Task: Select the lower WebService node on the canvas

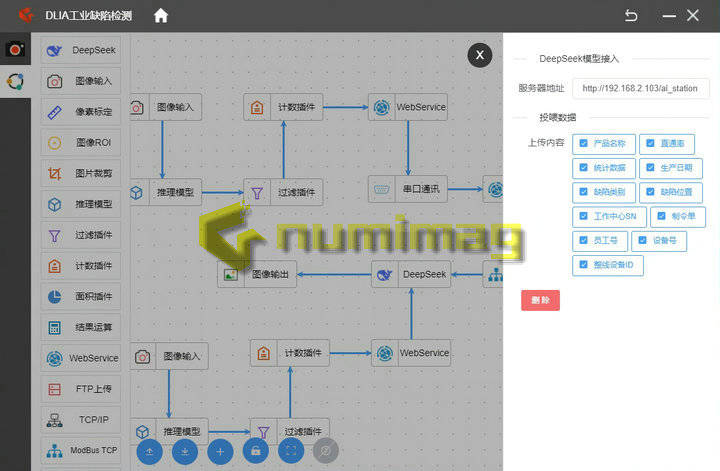Action: 411,353
